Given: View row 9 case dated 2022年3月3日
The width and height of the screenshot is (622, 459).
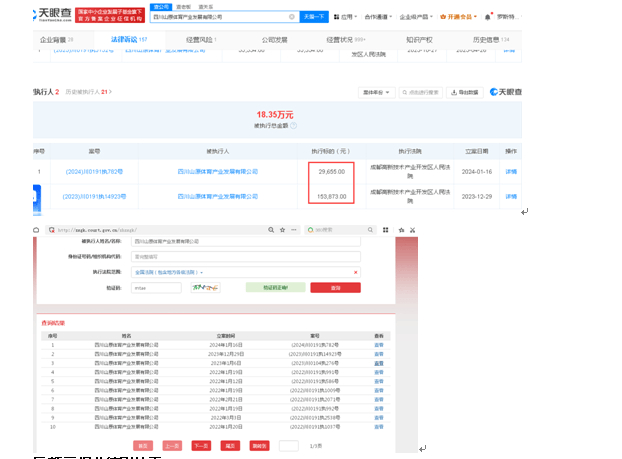Looking at the screenshot, I should pos(379,418).
